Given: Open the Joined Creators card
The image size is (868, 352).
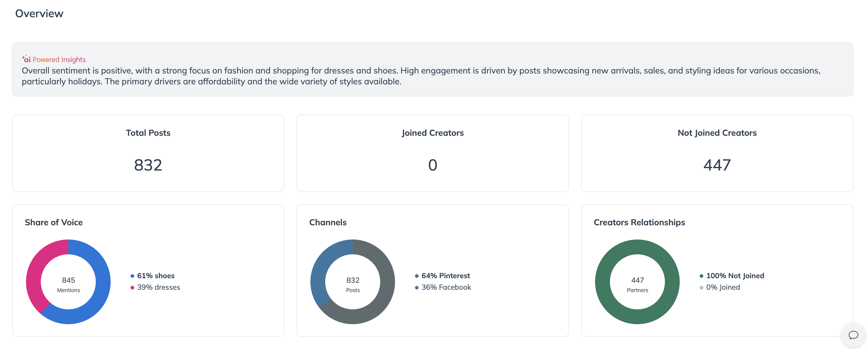Looking at the screenshot, I should click(x=432, y=153).
